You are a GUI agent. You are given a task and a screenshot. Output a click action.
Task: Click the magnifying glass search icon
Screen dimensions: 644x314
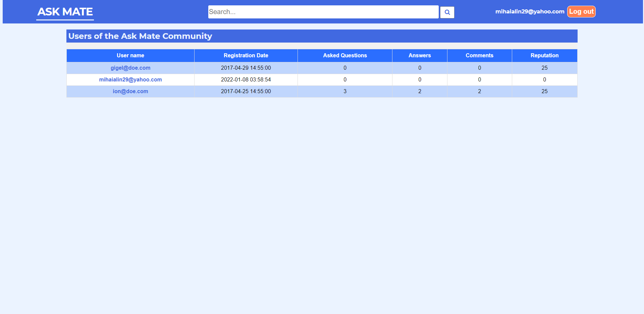447,12
